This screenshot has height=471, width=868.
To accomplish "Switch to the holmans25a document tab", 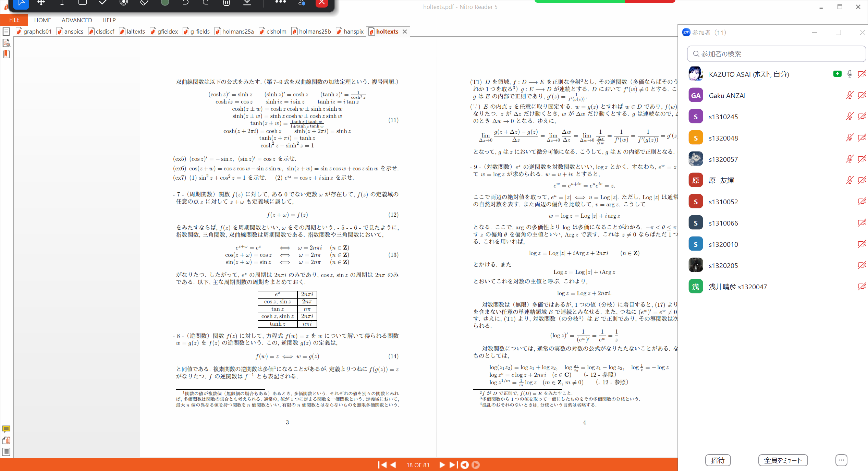I will [234, 32].
